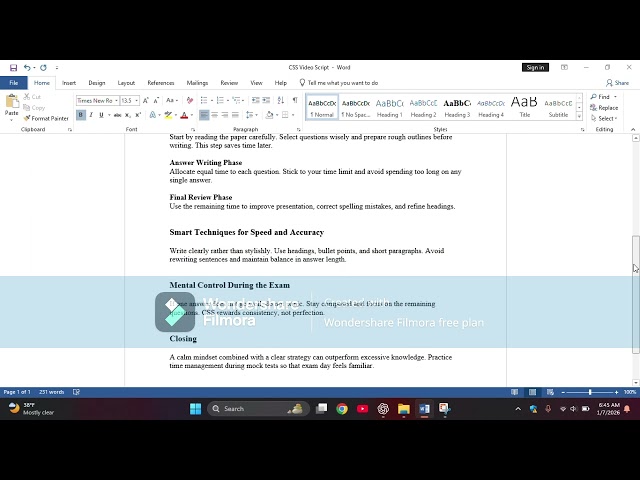Share the document
The height and width of the screenshot is (480, 640).
[617, 83]
